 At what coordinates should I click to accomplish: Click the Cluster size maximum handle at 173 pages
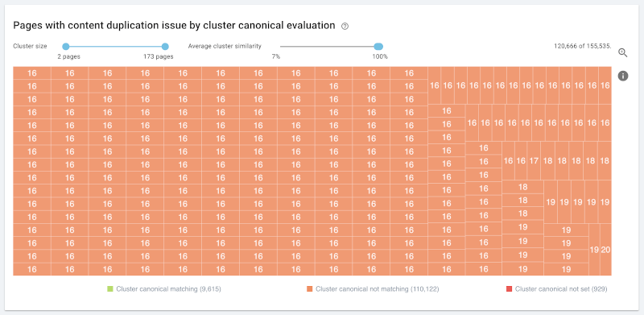(165, 47)
